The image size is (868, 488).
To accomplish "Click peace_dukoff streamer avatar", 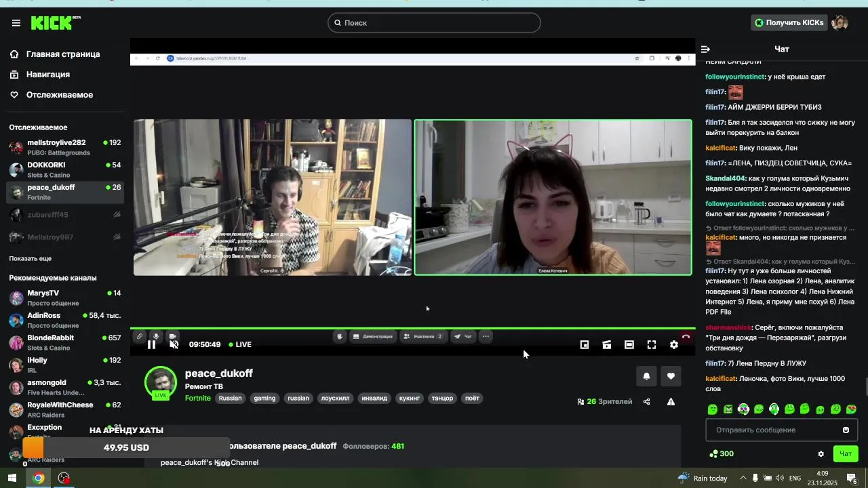I will [x=161, y=382].
